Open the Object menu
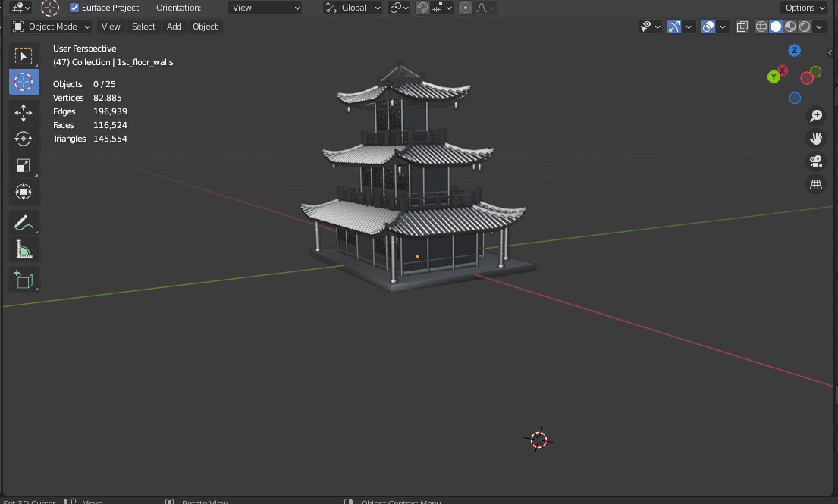 click(206, 27)
